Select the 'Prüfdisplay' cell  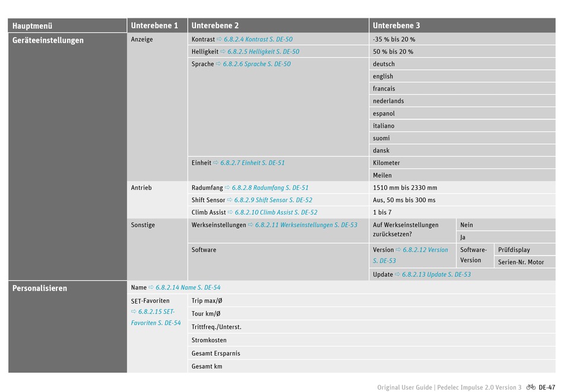525,249
